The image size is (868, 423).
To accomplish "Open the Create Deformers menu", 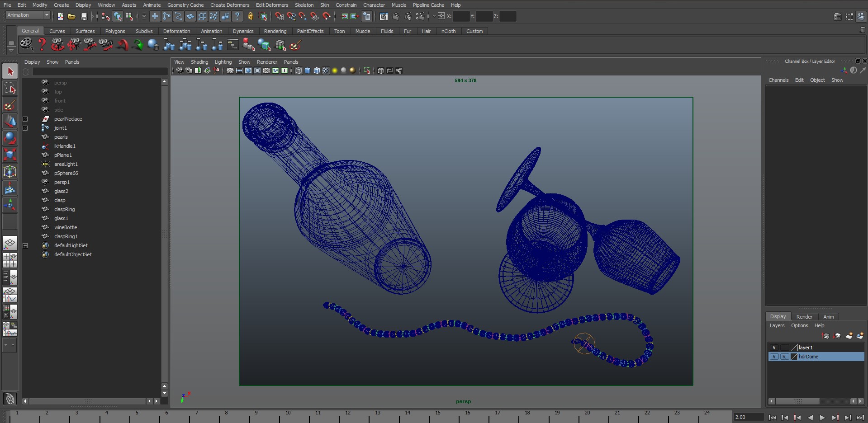I will (x=229, y=5).
